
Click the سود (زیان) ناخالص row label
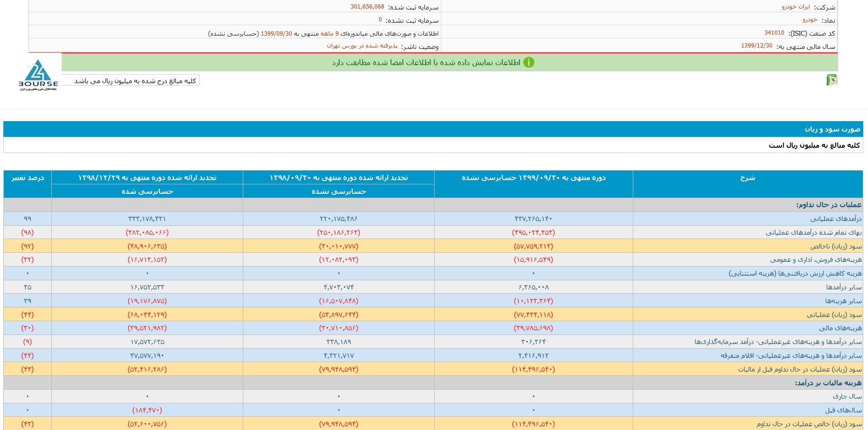836,246
